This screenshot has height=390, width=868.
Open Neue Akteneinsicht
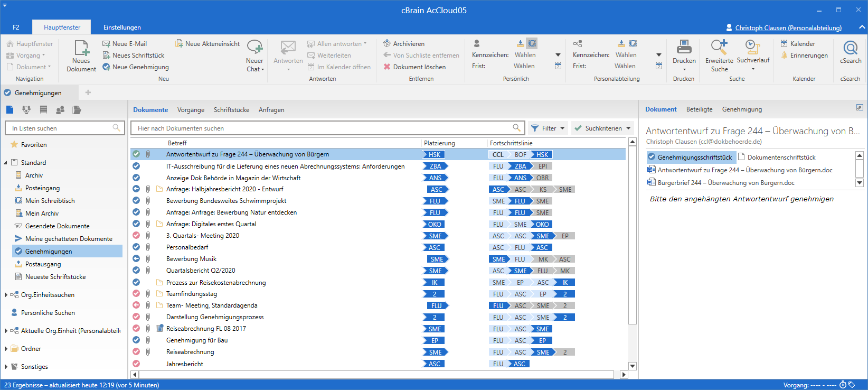pos(207,44)
